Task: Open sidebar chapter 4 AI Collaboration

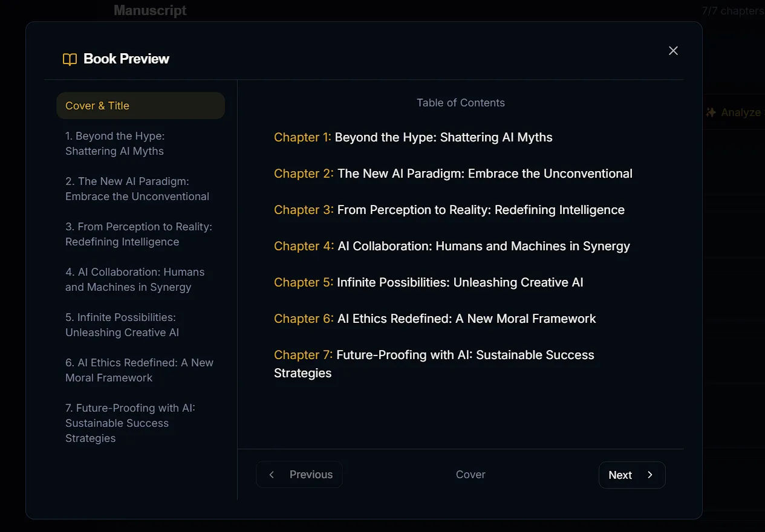Action: (x=140, y=280)
